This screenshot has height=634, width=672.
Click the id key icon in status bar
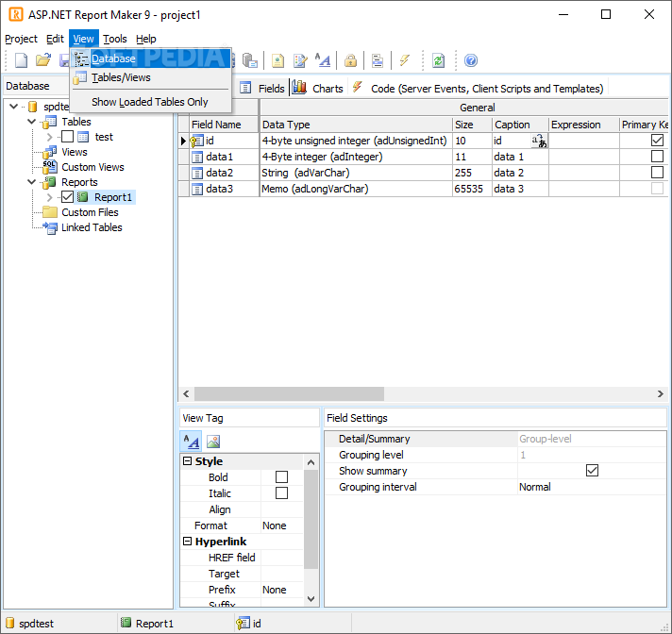tap(243, 624)
